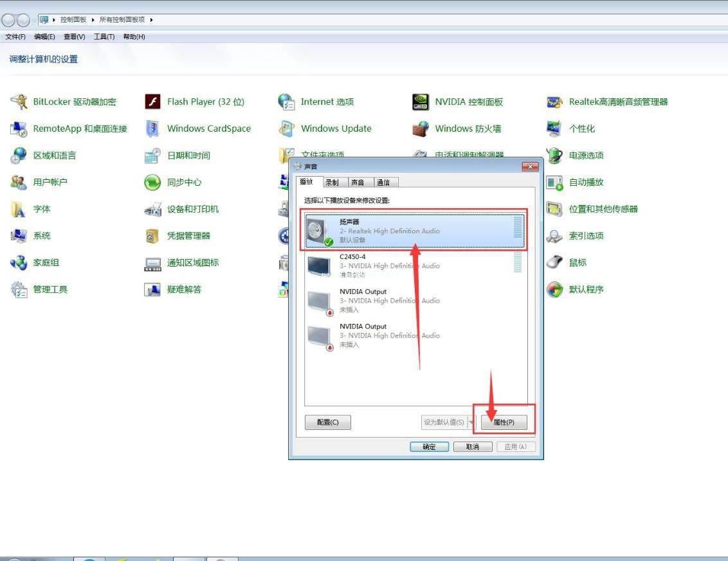This screenshot has width=728, height=561.
Task: Open the Windows 防火墙 icon
Action: point(421,129)
